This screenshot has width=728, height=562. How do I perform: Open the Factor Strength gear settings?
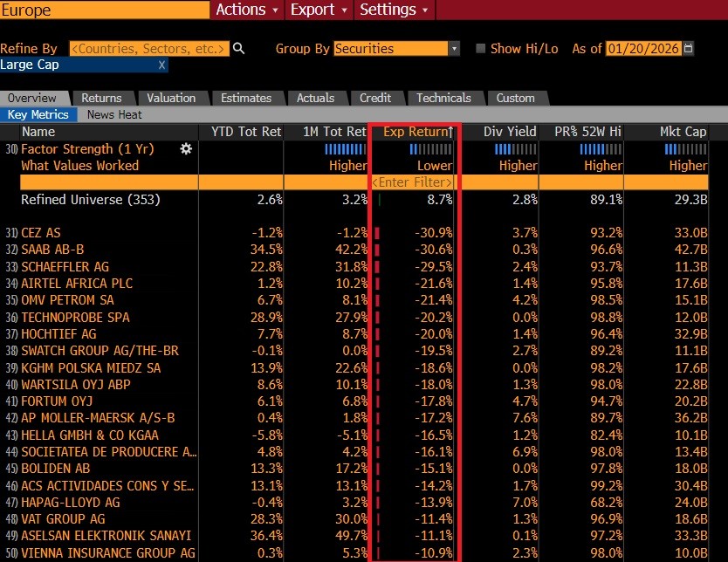click(x=185, y=149)
